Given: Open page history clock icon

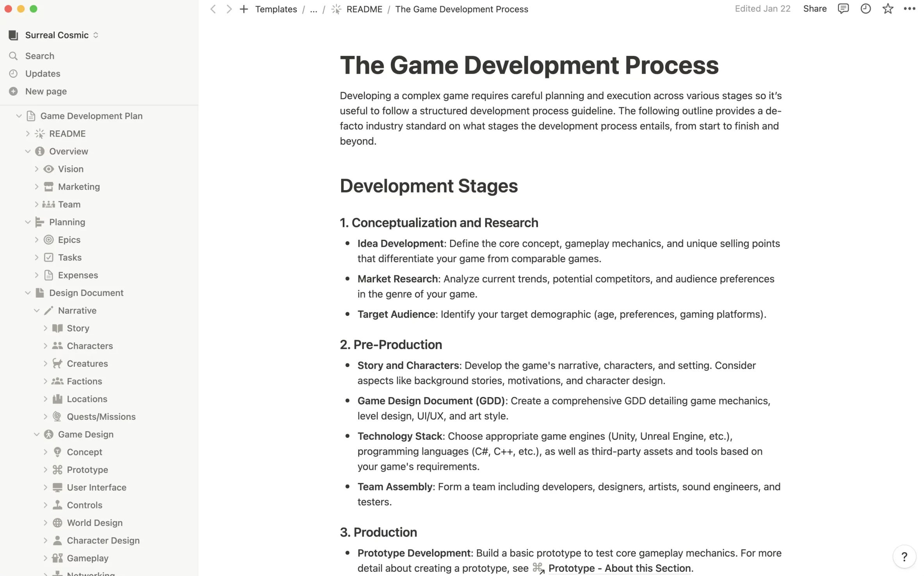Looking at the screenshot, I should [x=865, y=9].
